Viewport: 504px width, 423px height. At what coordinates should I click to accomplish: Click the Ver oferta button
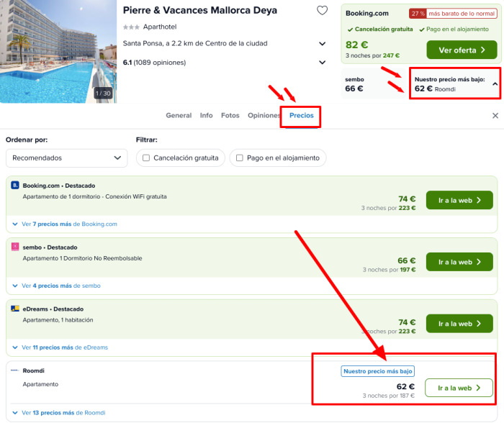pos(462,50)
